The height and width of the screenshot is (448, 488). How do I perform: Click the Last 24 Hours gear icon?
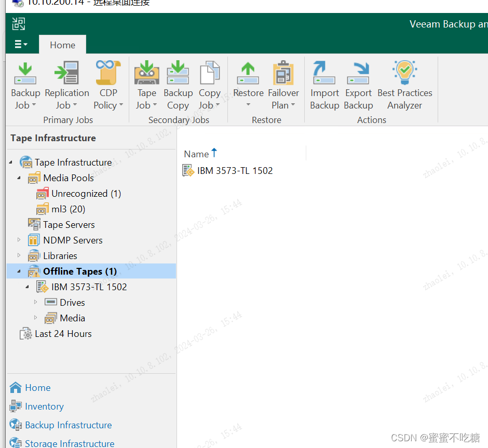[x=26, y=333]
